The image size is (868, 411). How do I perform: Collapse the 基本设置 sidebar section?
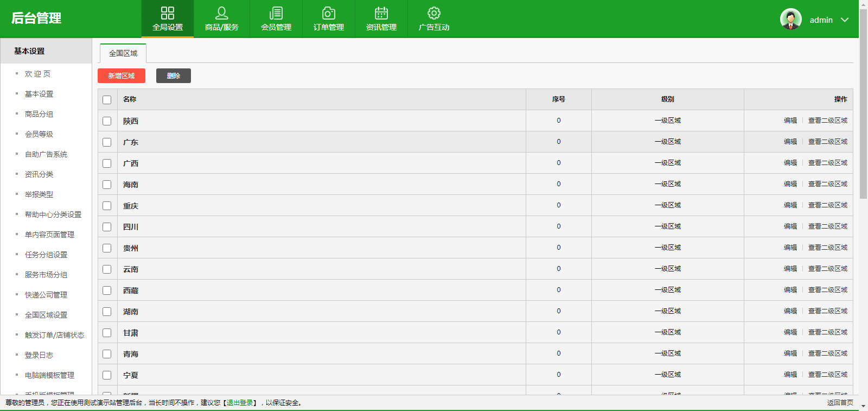(x=46, y=51)
